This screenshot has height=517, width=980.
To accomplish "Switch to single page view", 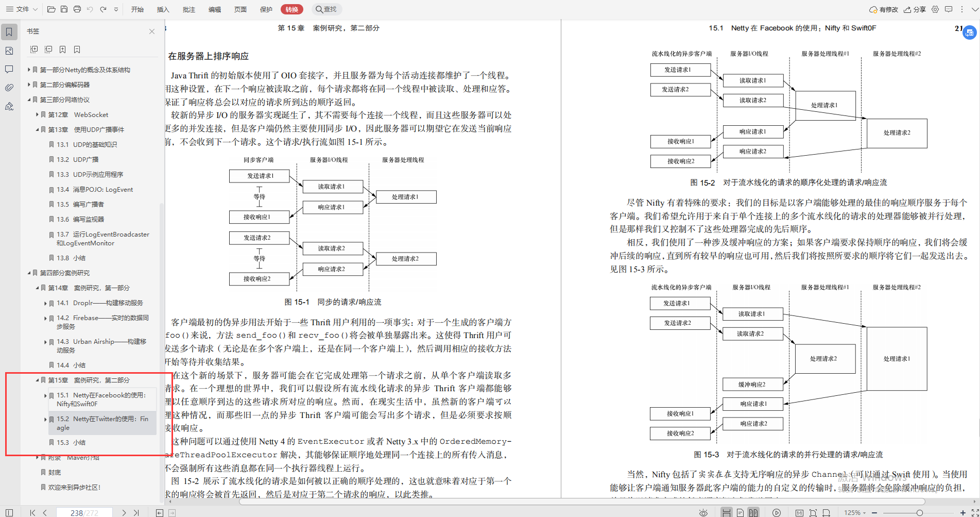I will pyautogui.click(x=740, y=513).
